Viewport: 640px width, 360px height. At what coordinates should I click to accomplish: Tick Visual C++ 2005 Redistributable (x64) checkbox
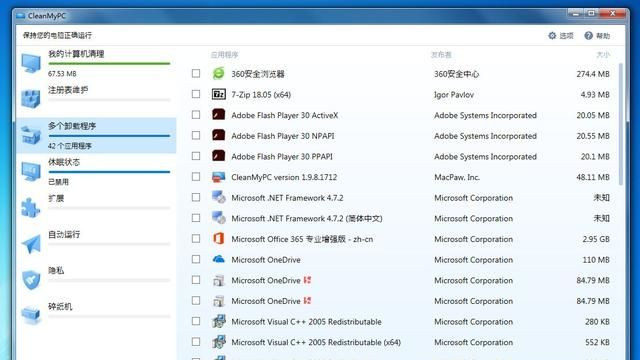(x=196, y=342)
